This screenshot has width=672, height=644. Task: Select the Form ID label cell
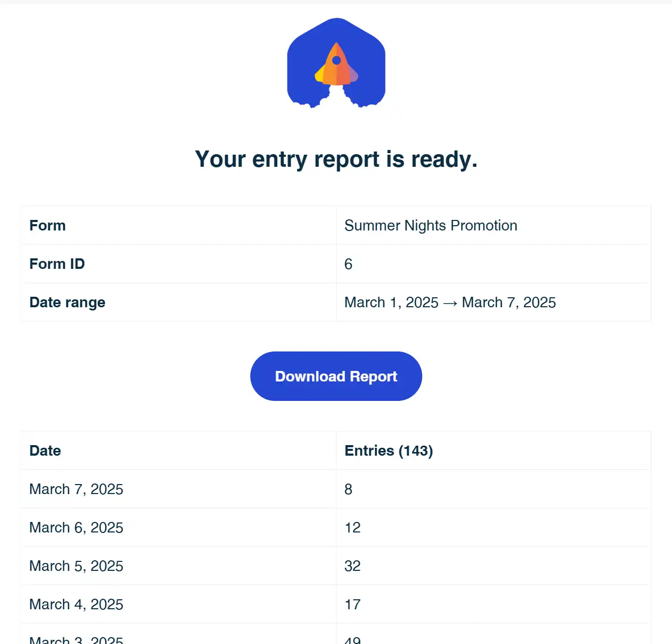pyautogui.click(x=57, y=264)
